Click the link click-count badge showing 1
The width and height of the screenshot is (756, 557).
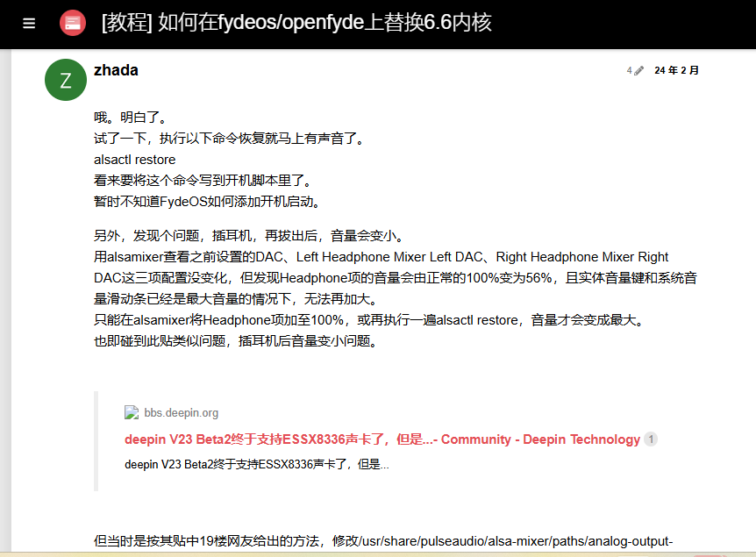(651, 439)
